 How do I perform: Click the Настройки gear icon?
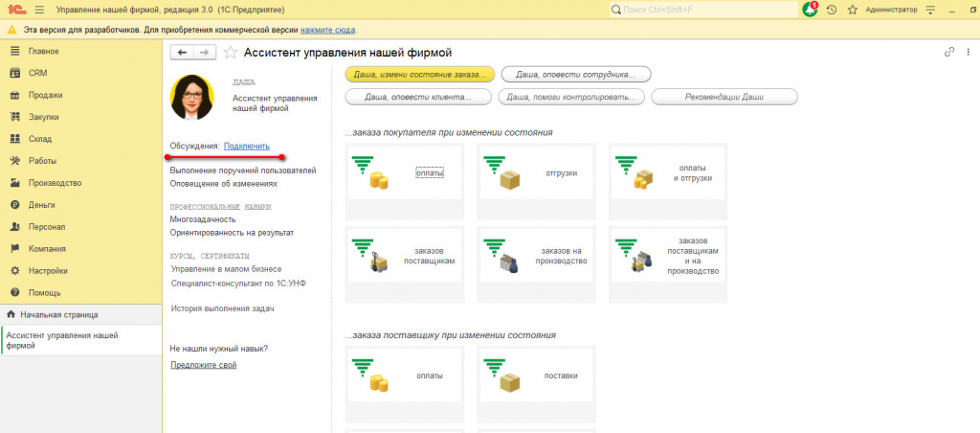click(16, 271)
